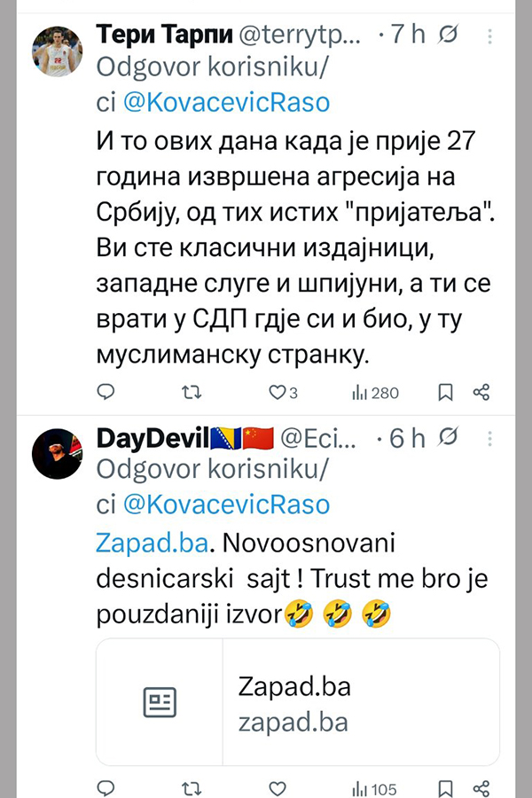The width and height of the screenshot is (532, 798).
Task: Share the DayDevil tweet
Action: (481, 787)
